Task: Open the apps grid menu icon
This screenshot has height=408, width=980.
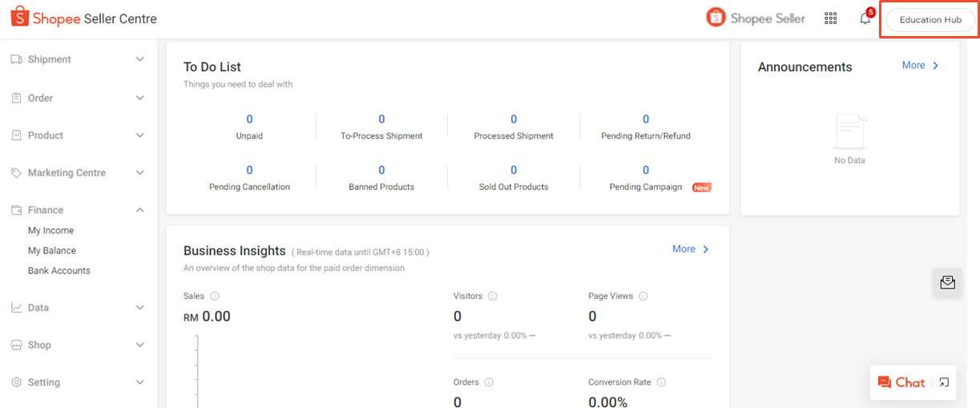Action: point(830,18)
